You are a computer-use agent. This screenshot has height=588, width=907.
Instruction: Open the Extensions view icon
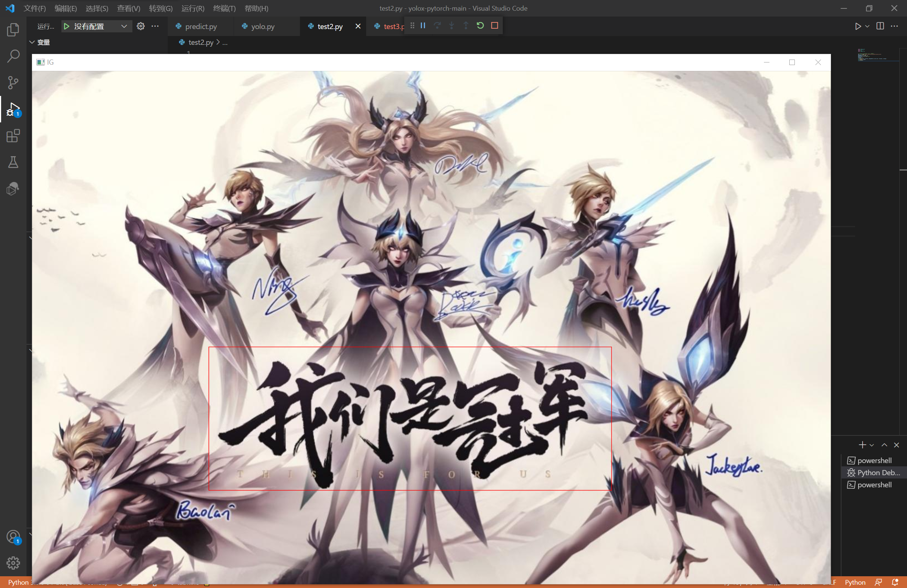(13, 136)
